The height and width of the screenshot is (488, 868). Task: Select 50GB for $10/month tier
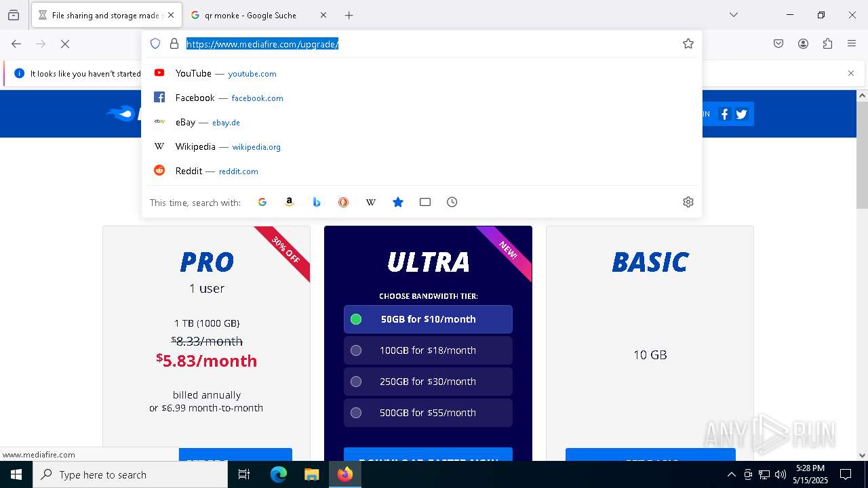click(428, 319)
